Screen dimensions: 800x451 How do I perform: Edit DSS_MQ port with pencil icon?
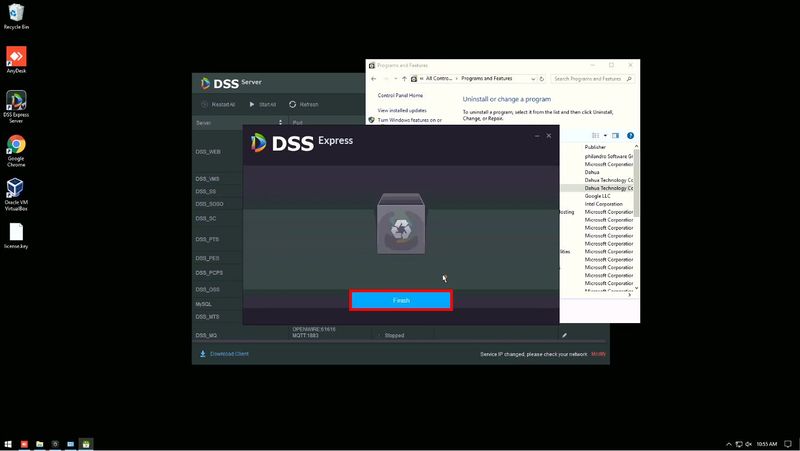[564, 335]
